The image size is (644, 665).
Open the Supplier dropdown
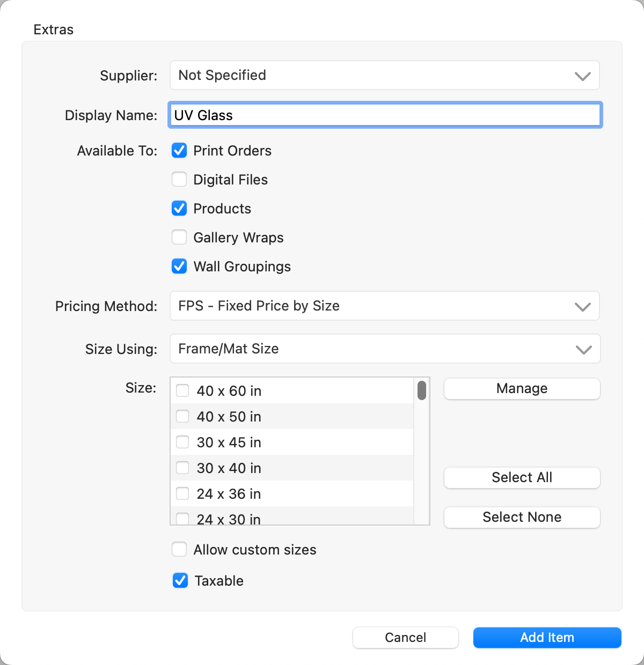click(384, 76)
